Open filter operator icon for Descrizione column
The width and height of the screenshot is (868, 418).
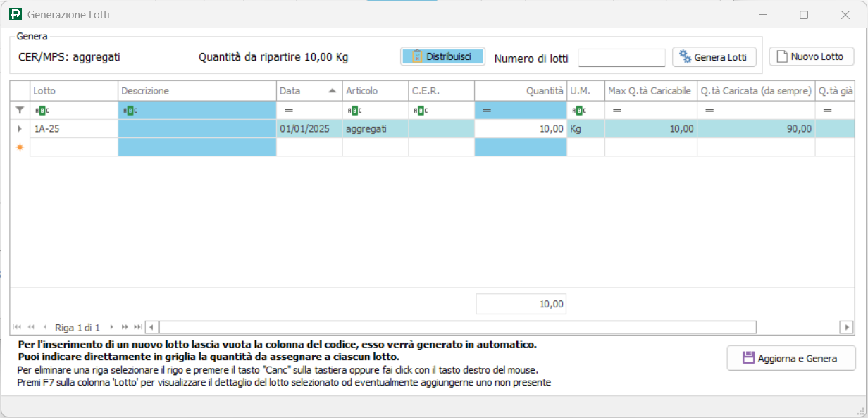point(130,110)
